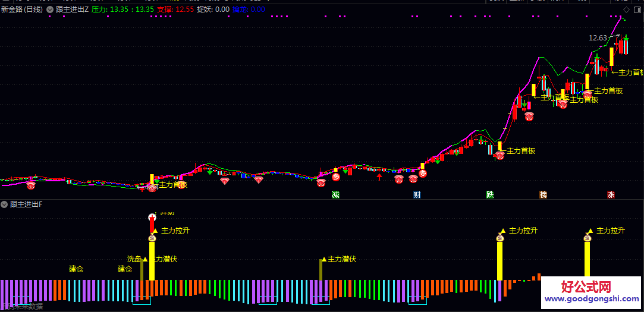Click the red gem icon directly above 财 marker
This screenshot has height=312, width=644.
click(x=413, y=179)
